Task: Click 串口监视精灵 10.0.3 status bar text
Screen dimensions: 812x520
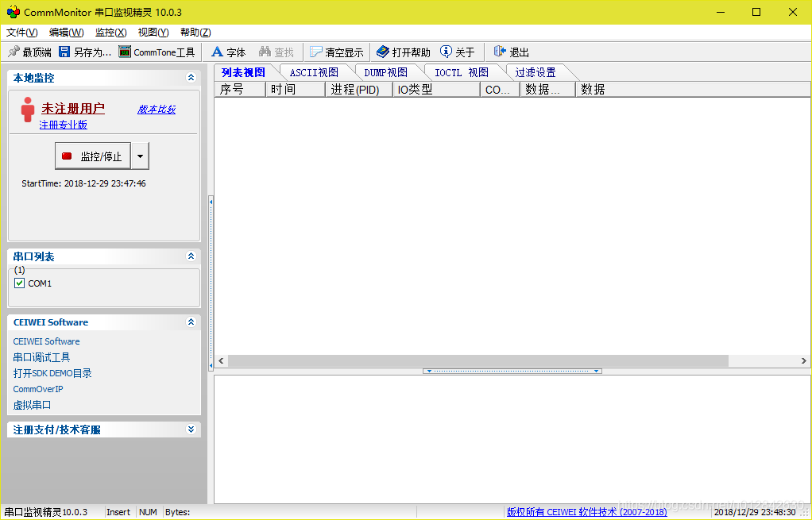Action: click(x=46, y=512)
